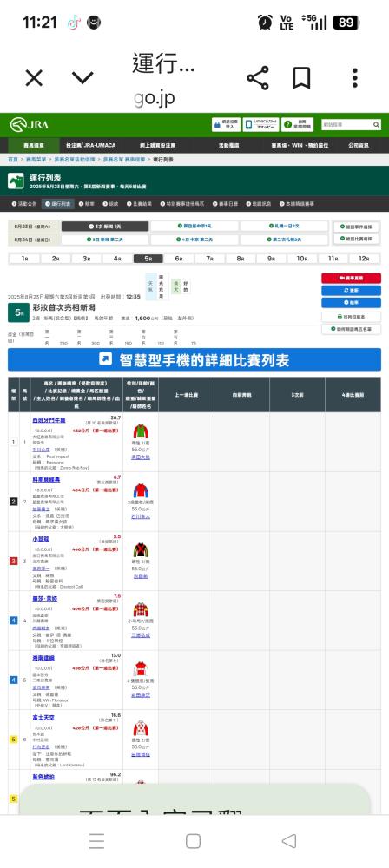Open 智慧型手機的詳細比賽列表 banner

pyautogui.click(x=194, y=360)
